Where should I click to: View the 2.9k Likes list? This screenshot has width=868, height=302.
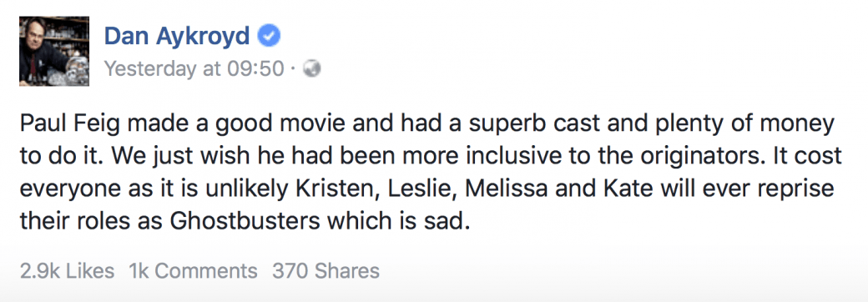pyautogui.click(x=67, y=271)
